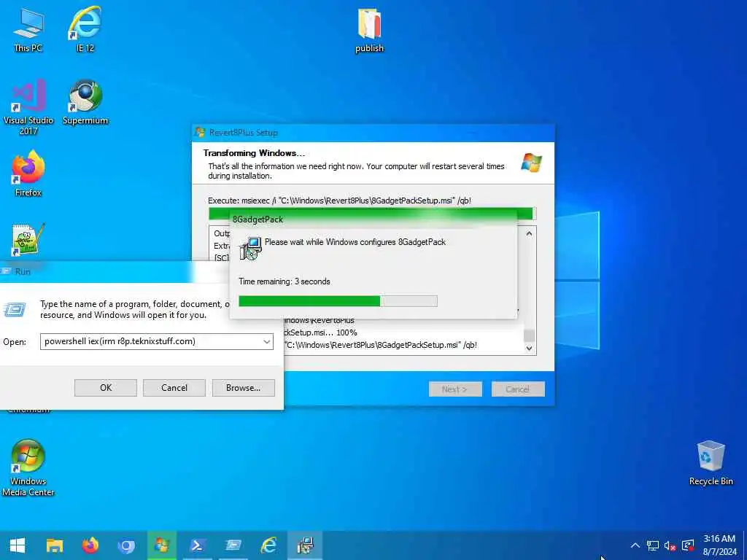Image resolution: width=747 pixels, height=560 pixels.
Task: Click the Revert8Plus Setup window title
Action: click(x=243, y=133)
